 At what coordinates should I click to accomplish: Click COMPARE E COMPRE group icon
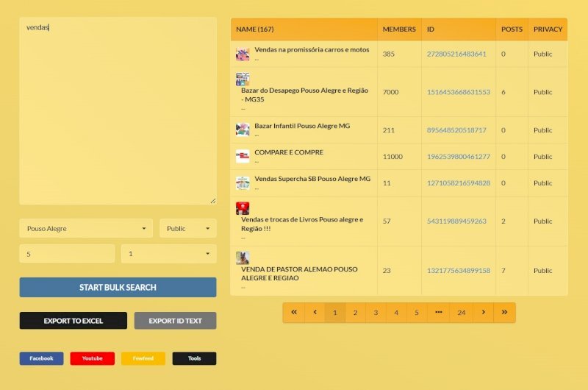point(243,156)
